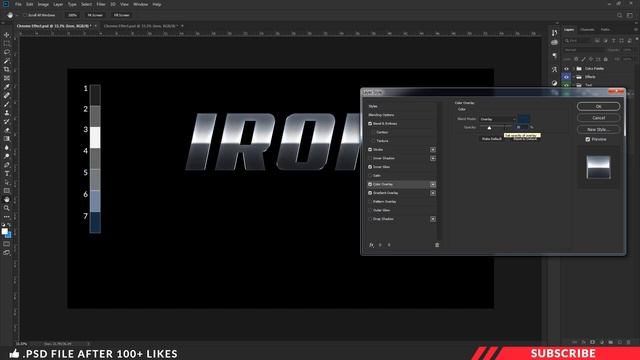Click OK in Layer Style dialog
This screenshot has height=360, width=640.
click(598, 106)
